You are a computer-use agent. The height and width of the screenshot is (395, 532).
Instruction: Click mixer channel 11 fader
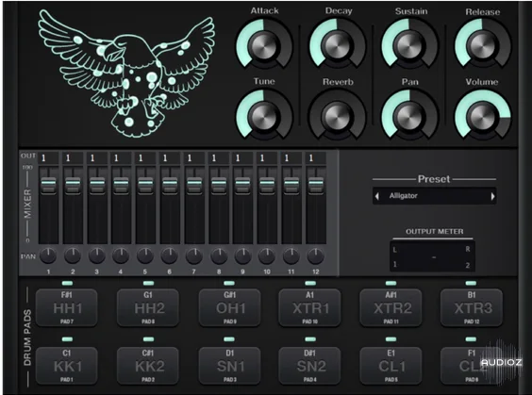tap(291, 185)
